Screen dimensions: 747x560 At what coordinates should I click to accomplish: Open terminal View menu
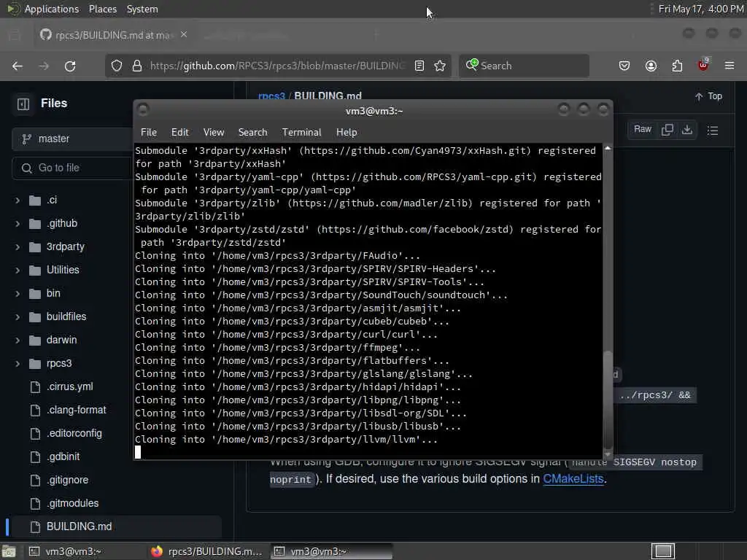tap(214, 133)
